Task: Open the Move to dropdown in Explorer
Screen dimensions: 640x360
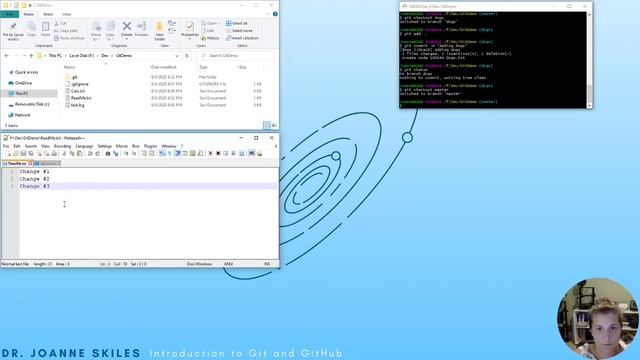Action: point(96,31)
